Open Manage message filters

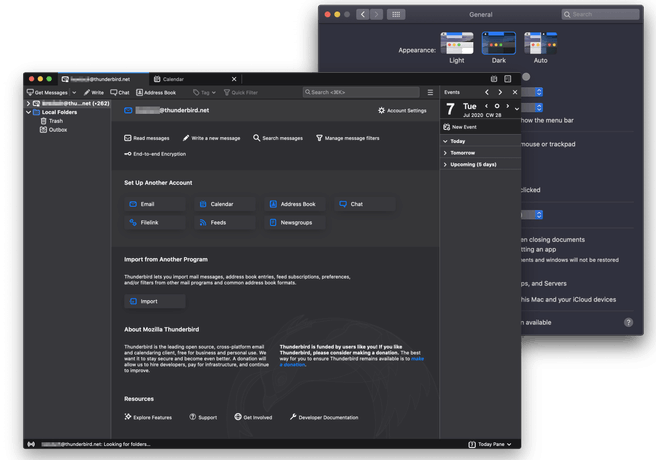pos(348,138)
